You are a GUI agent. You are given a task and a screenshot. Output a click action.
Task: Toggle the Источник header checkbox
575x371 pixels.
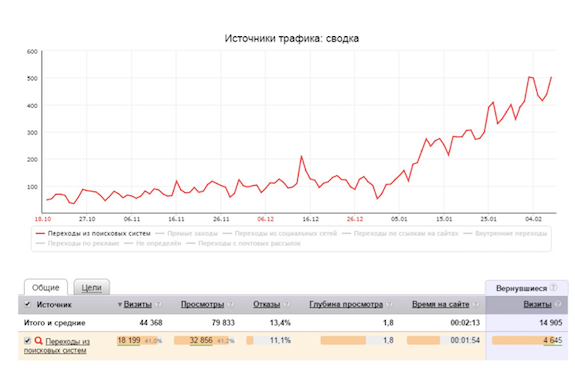point(28,304)
